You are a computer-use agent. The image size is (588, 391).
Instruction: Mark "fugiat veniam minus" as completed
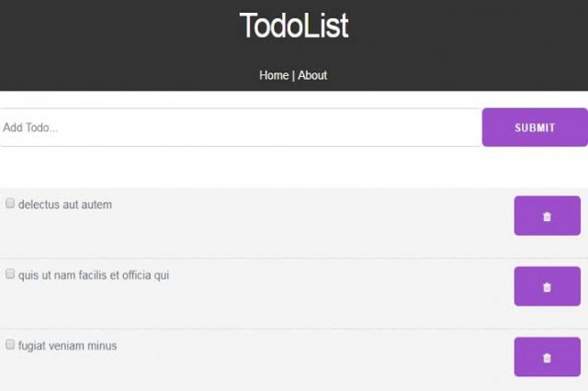10,344
